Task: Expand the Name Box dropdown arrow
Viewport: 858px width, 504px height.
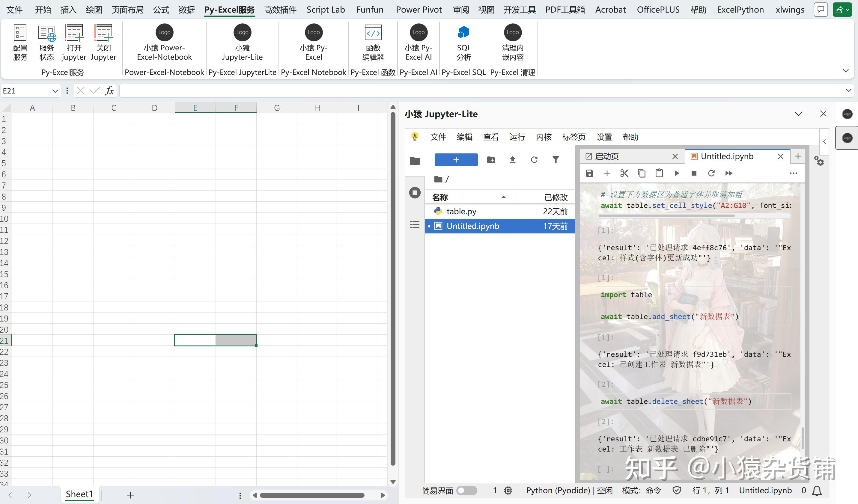Action: click(55, 91)
